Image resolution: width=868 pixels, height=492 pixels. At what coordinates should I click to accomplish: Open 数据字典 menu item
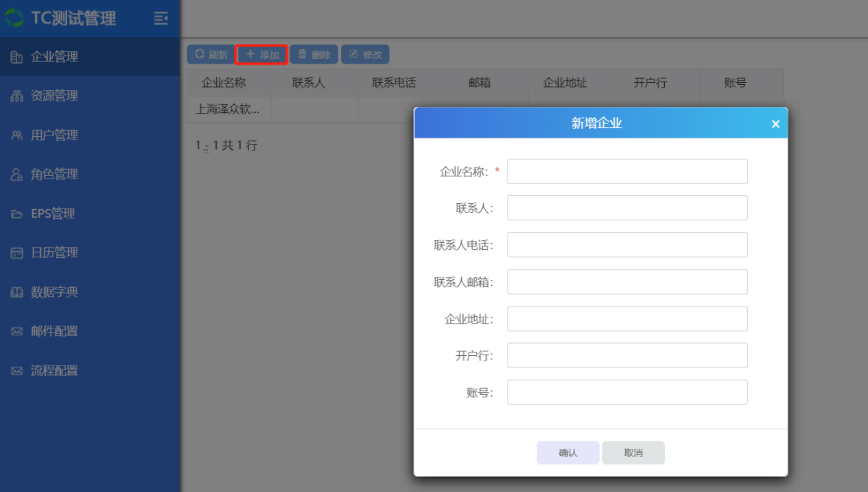tap(55, 292)
